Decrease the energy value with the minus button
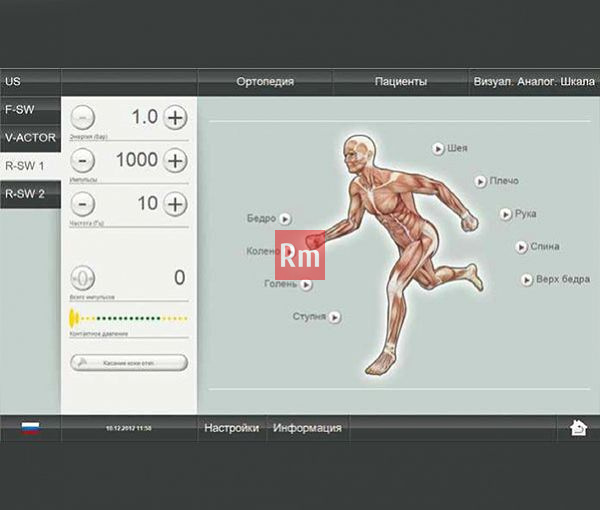This screenshot has height=510, width=600. pyautogui.click(x=82, y=117)
